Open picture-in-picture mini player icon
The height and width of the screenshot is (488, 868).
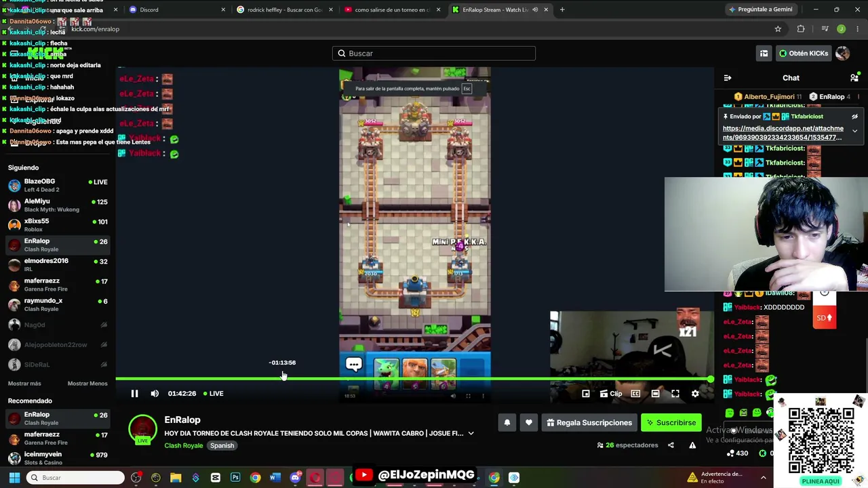pyautogui.click(x=586, y=394)
